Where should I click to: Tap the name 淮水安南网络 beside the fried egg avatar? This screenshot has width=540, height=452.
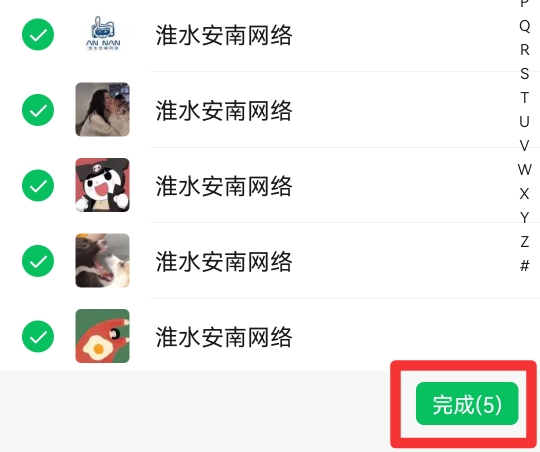(224, 337)
